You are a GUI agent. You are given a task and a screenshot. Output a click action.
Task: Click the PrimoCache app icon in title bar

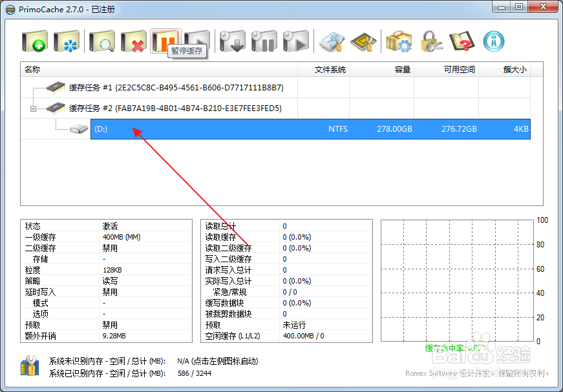click(x=10, y=9)
